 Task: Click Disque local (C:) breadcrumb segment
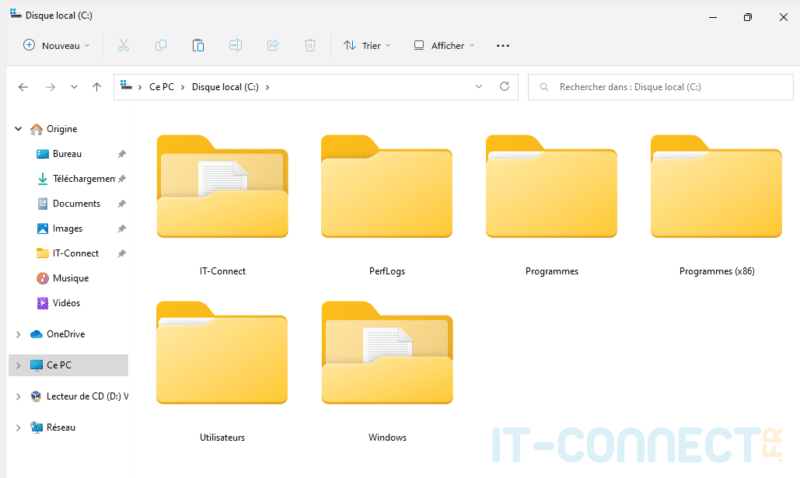(x=225, y=87)
